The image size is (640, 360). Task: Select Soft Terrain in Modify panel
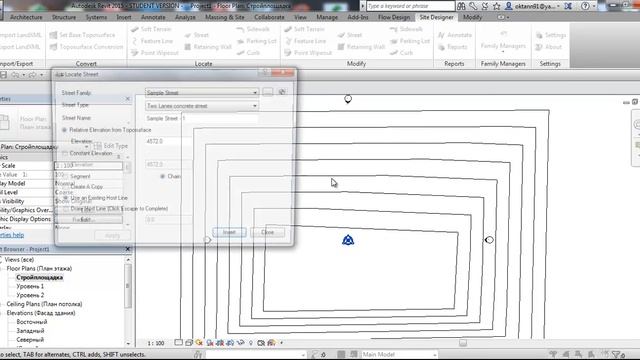point(304,29)
